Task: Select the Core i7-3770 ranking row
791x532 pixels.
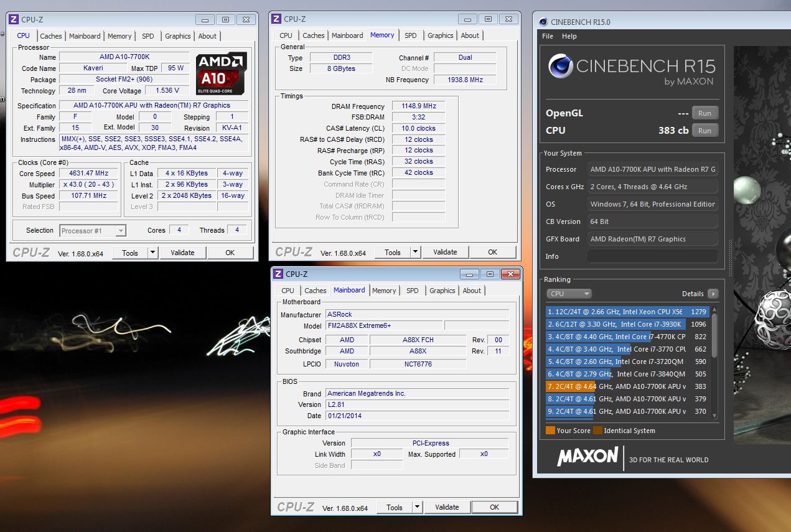Action: [x=627, y=349]
